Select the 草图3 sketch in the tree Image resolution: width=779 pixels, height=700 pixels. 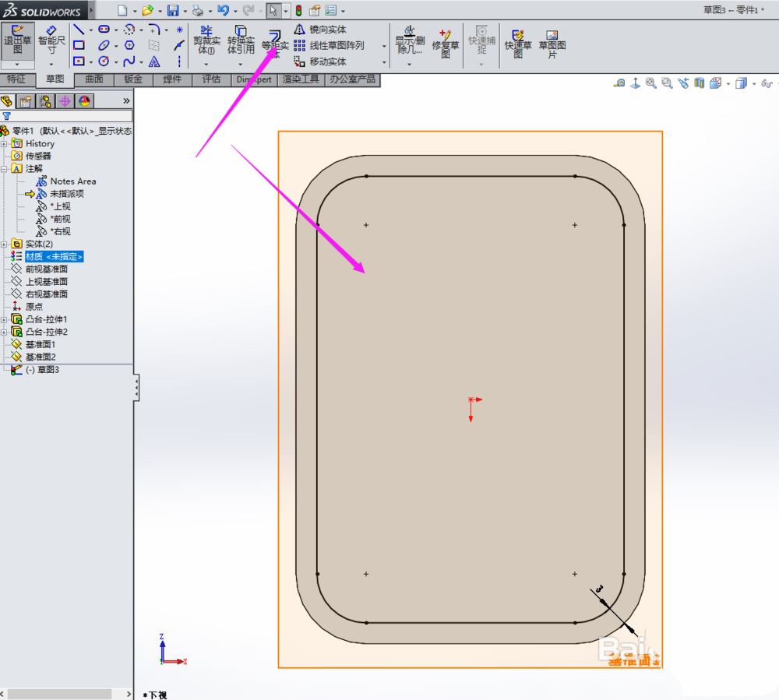(x=42, y=370)
